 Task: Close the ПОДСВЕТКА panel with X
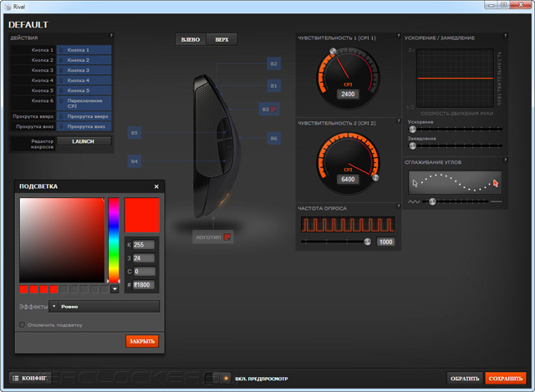(156, 186)
